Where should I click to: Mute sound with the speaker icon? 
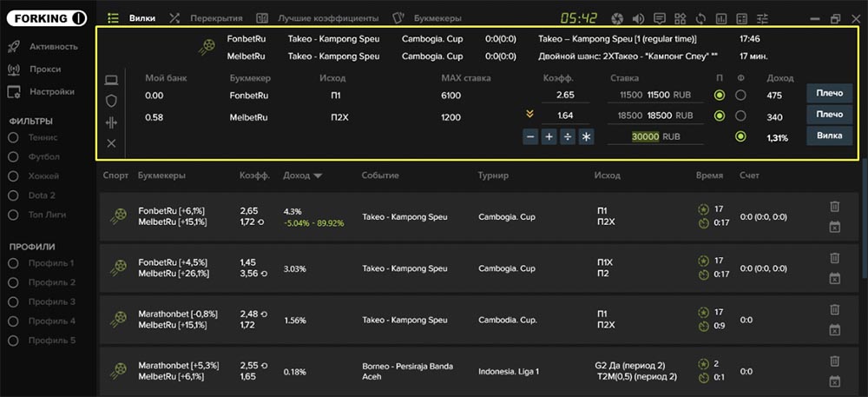click(638, 19)
